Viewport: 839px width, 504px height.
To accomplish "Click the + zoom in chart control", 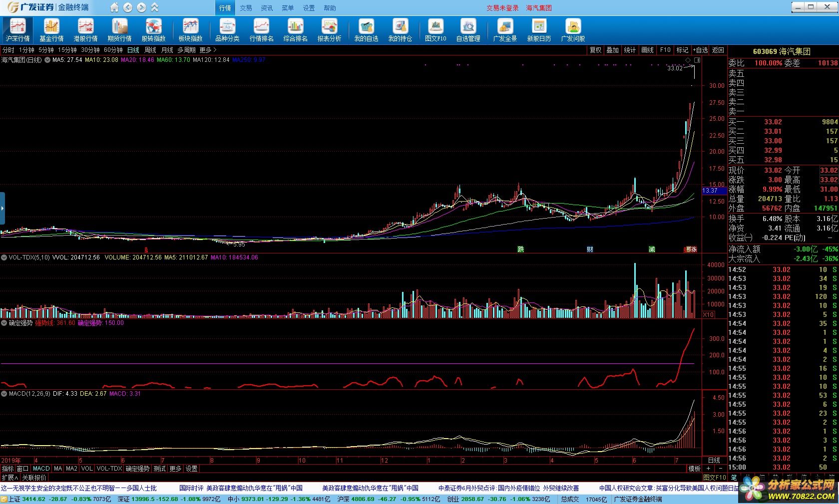I will pyautogui.click(x=708, y=469).
